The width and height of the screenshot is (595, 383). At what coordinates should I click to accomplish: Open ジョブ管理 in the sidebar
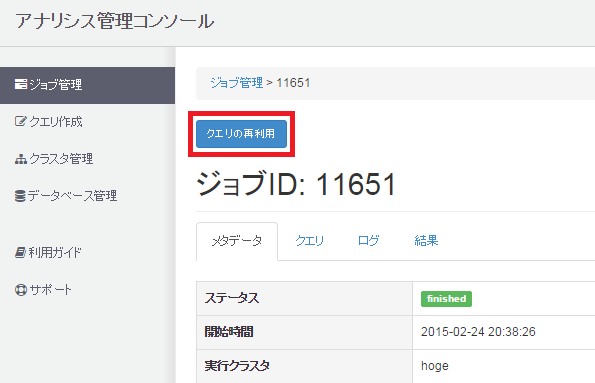tap(87, 85)
